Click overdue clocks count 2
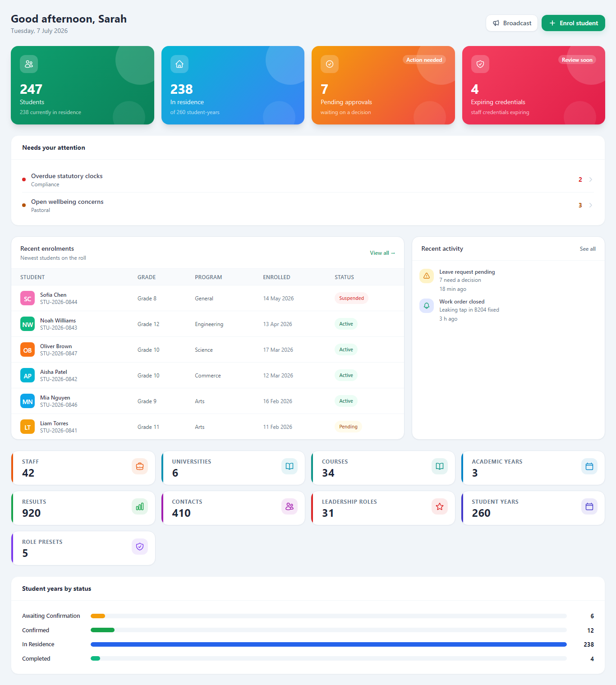This screenshot has height=685, width=616. point(580,179)
